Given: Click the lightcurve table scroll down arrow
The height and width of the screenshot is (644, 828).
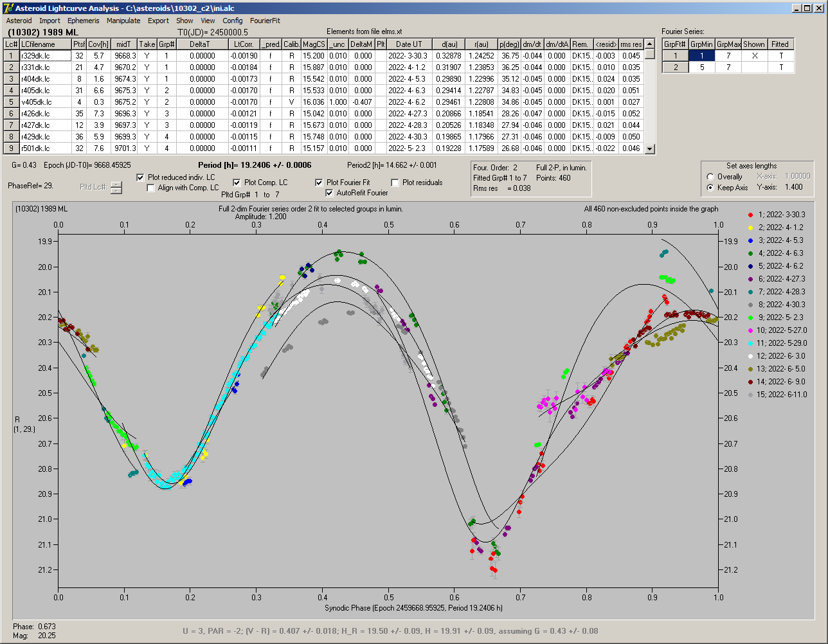Looking at the screenshot, I should [x=650, y=149].
